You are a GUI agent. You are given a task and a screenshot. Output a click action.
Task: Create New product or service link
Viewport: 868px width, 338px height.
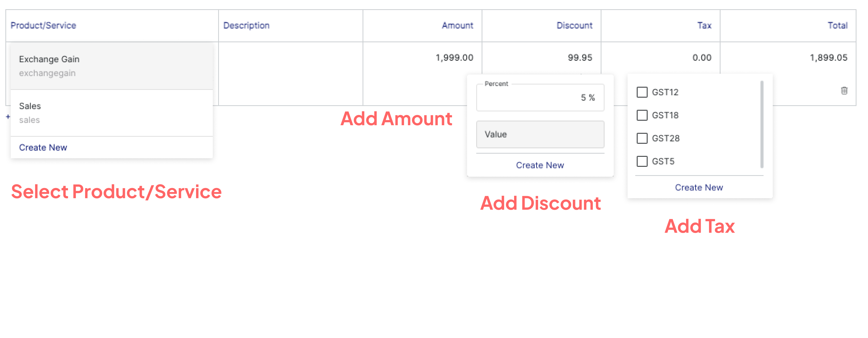pos(43,148)
